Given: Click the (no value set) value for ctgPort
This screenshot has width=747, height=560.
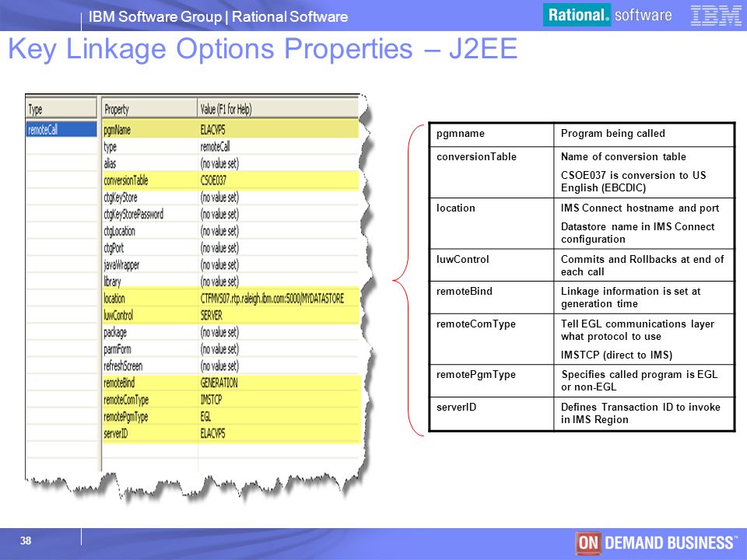Looking at the screenshot, I should (x=219, y=247).
